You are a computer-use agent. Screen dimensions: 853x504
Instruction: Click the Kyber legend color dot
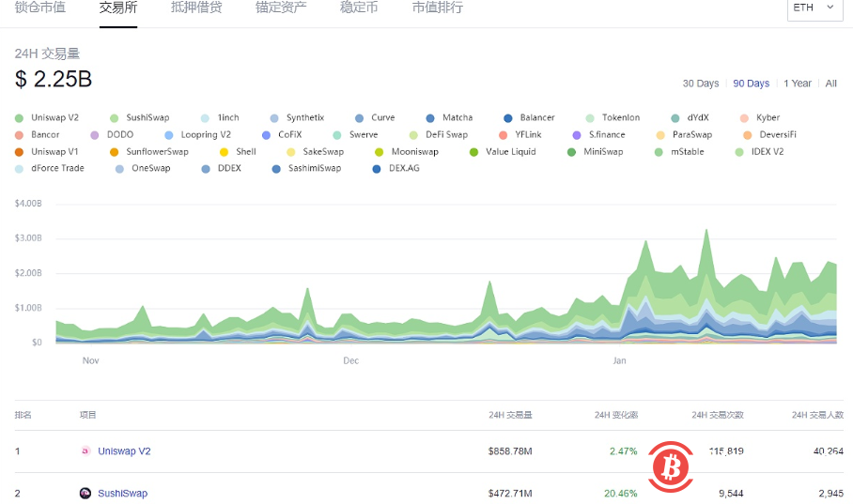pos(744,118)
